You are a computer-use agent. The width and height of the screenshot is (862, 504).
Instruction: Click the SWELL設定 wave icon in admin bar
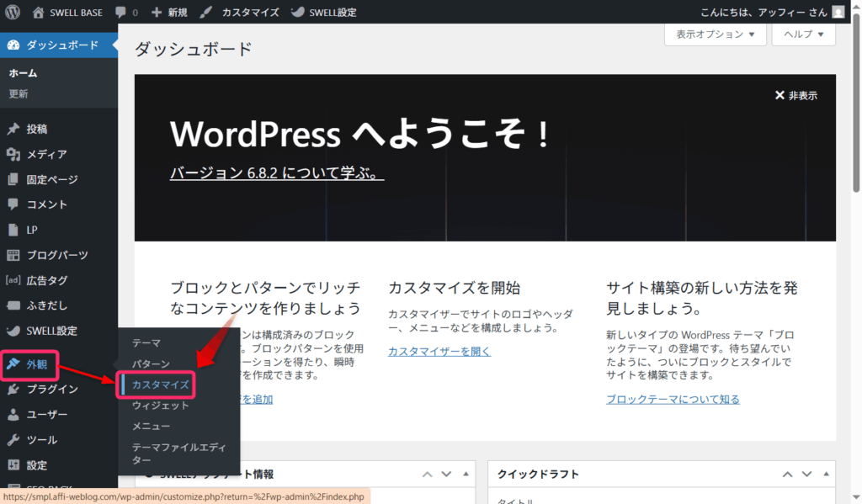[297, 12]
